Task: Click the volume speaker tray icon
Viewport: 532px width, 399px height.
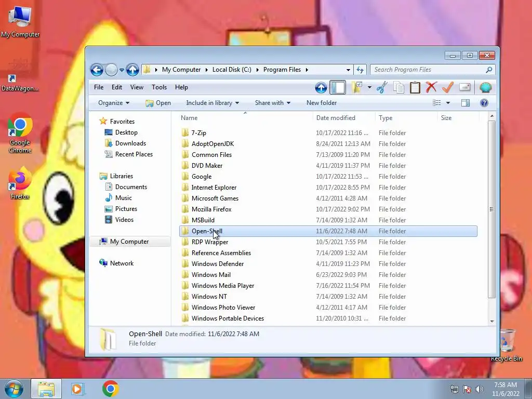Action: 480,389
